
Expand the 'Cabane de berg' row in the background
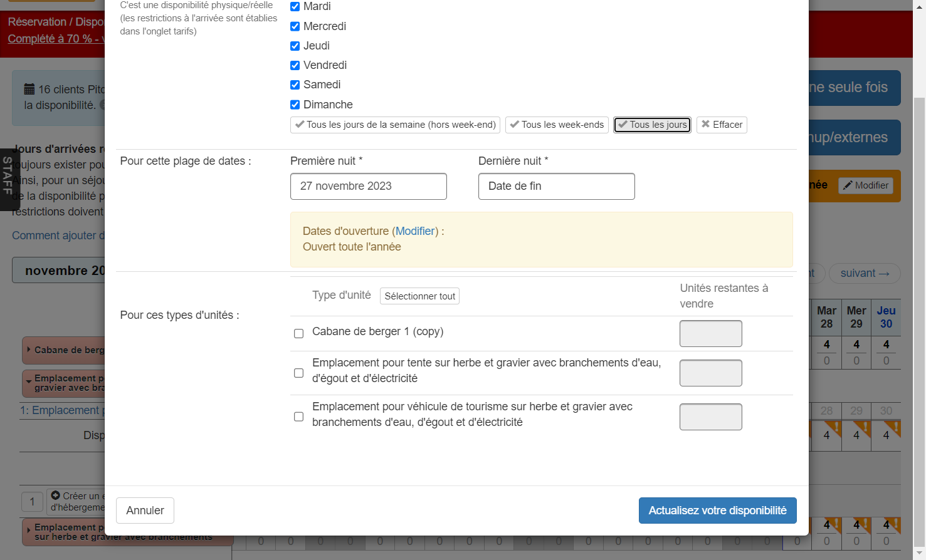click(x=63, y=350)
